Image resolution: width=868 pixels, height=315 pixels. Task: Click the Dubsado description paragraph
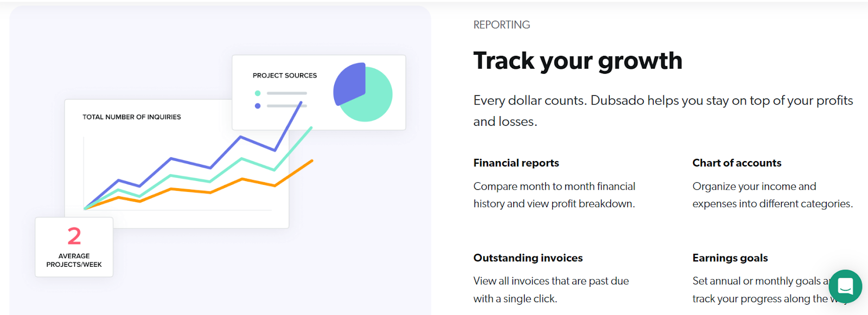point(663,111)
